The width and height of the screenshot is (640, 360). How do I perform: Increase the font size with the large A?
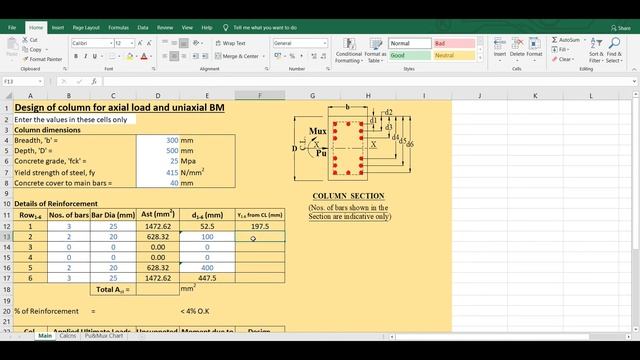pos(140,43)
